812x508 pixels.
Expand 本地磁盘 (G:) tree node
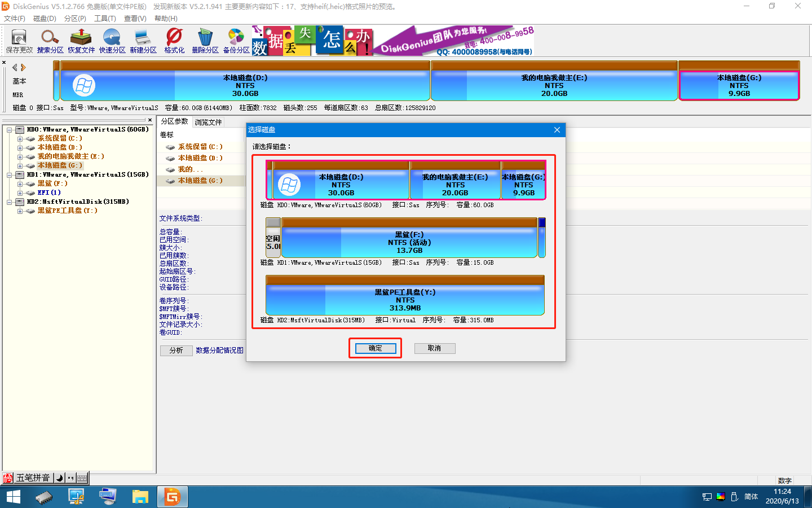(20, 166)
